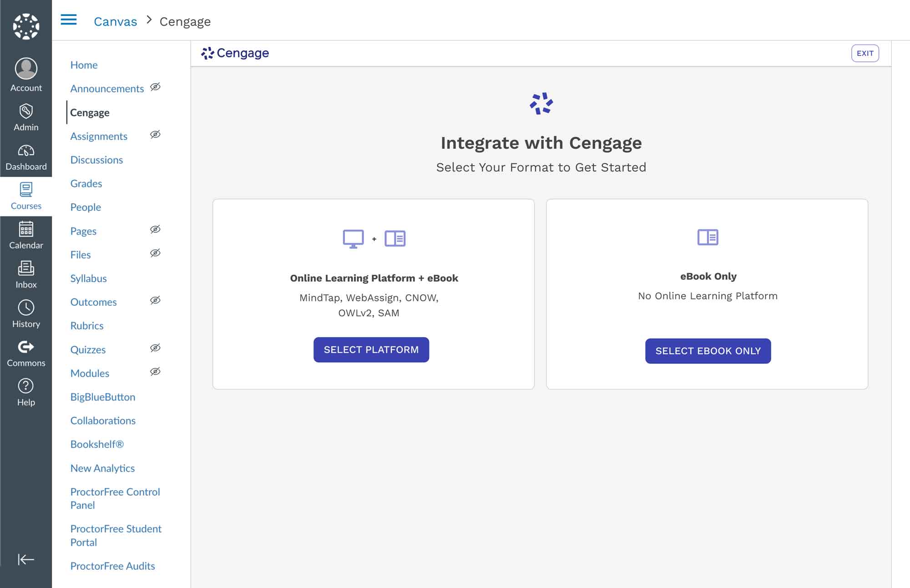Open ProctorFree Student Portal link
Screen dimensions: 910x588
point(116,536)
